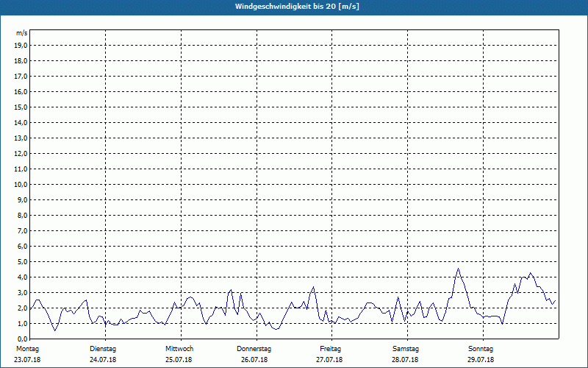Click the '14,0' y-axis label
The width and height of the screenshot is (588, 368).
click(x=20, y=122)
